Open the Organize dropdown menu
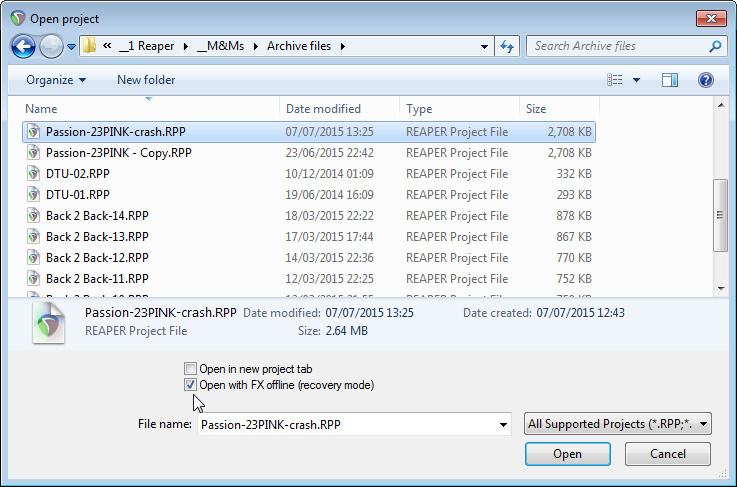The image size is (737, 487). pos(56,80)
